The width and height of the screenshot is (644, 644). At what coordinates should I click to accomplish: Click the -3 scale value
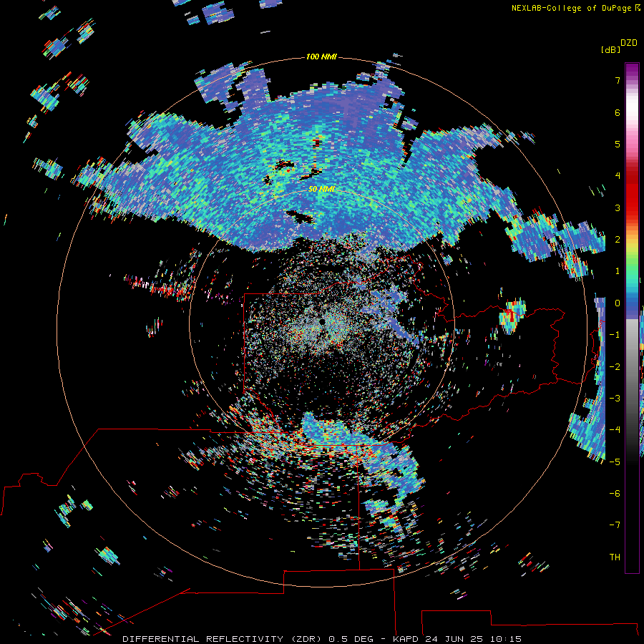pyautogui.click(x=615, y=399)
